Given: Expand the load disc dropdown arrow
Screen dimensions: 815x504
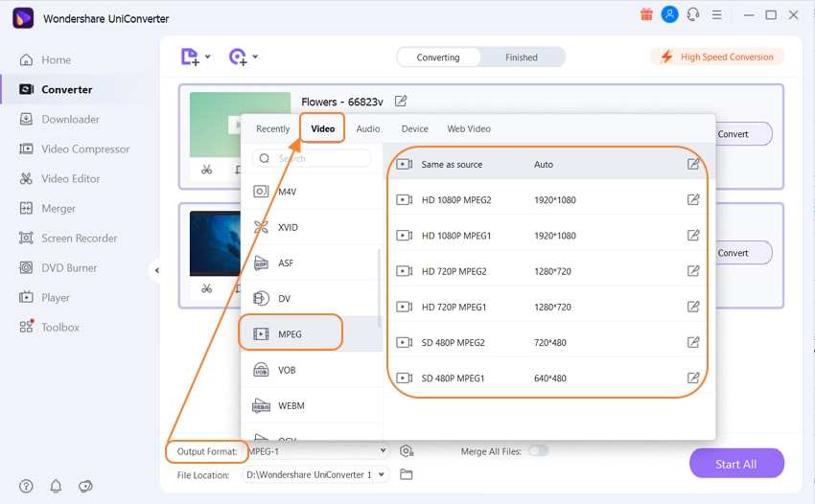Looking at the screenshot, I should [255, 57].
